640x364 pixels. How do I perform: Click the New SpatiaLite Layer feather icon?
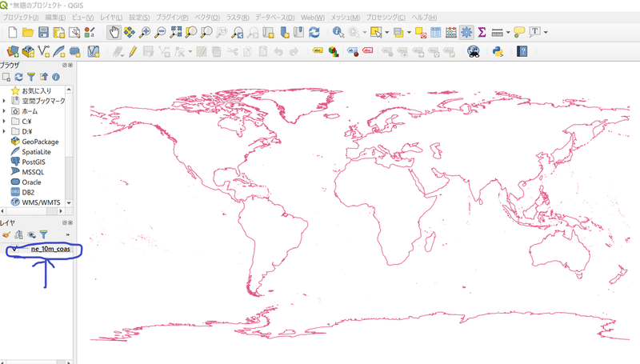(58, 51)
